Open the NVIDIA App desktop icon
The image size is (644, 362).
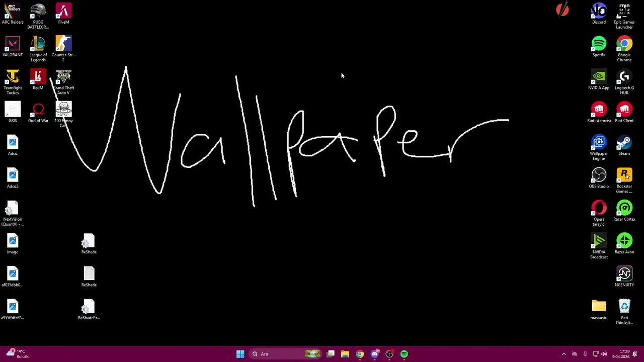tap(599, 79)
